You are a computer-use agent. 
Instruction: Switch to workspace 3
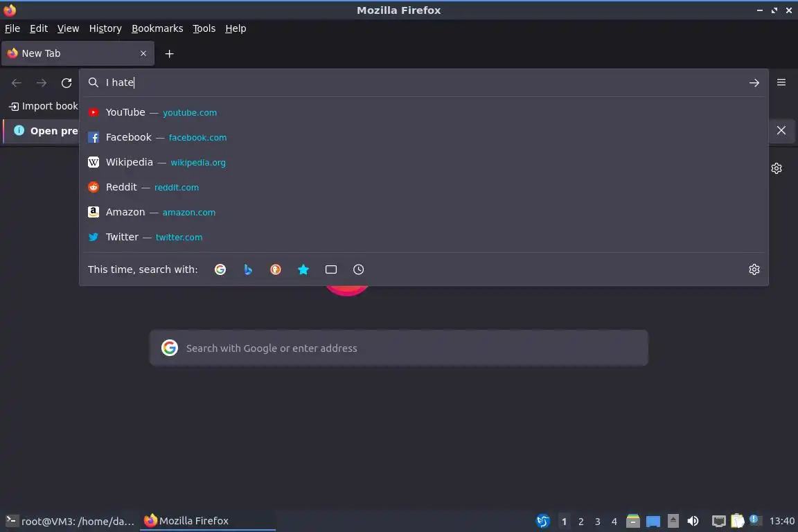(x=598, y=522)
